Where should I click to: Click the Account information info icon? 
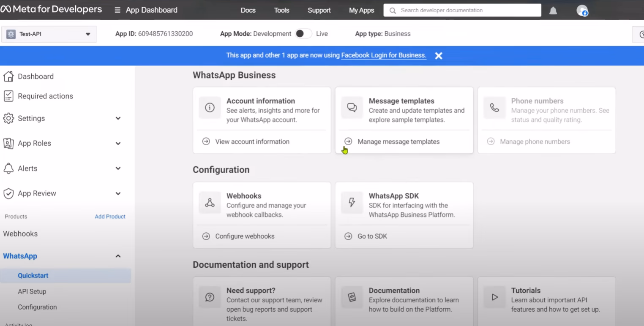tap(210, 108)
